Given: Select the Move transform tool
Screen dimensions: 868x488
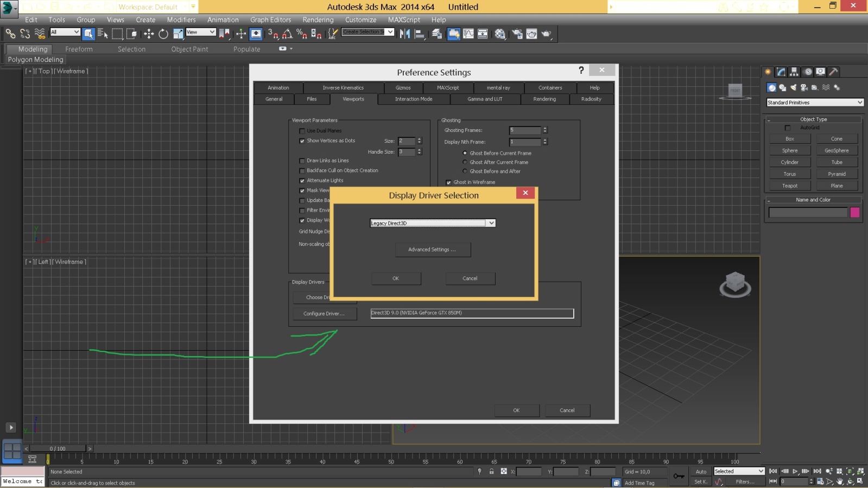Looking at the screenshot, I should (x=149, y=34).
